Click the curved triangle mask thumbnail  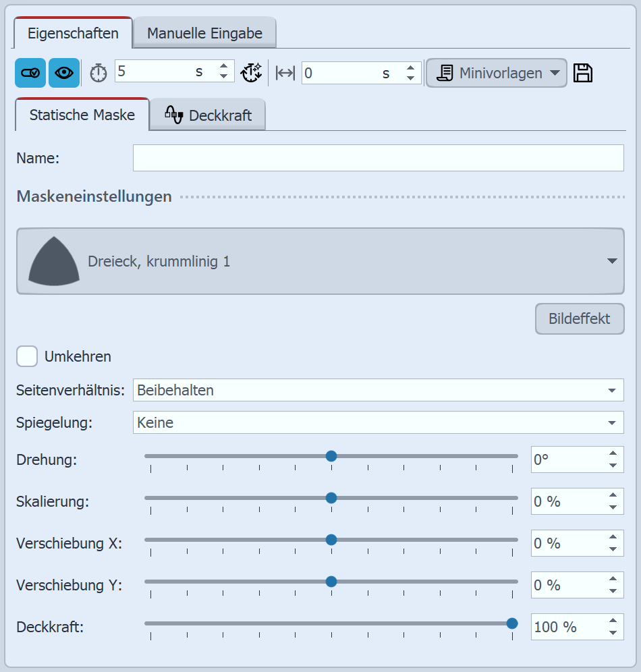54,260
